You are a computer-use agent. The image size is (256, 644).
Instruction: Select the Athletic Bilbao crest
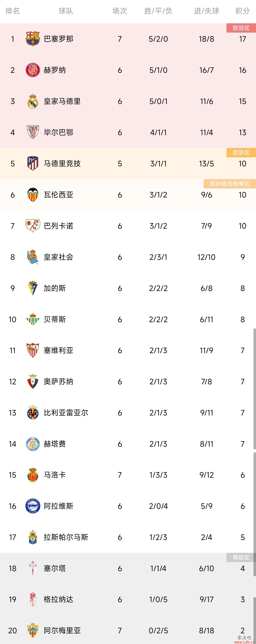(x=33, y=132)
